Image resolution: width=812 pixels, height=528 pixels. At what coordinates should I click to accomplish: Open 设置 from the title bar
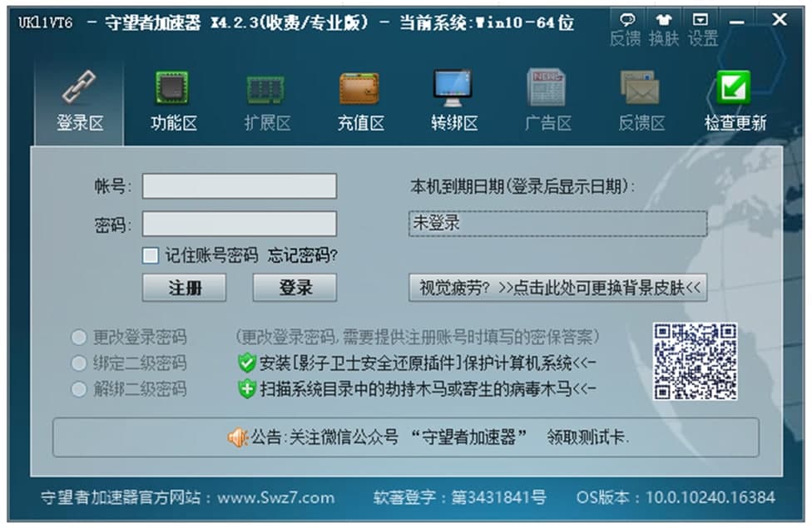[x=702, y=30]
